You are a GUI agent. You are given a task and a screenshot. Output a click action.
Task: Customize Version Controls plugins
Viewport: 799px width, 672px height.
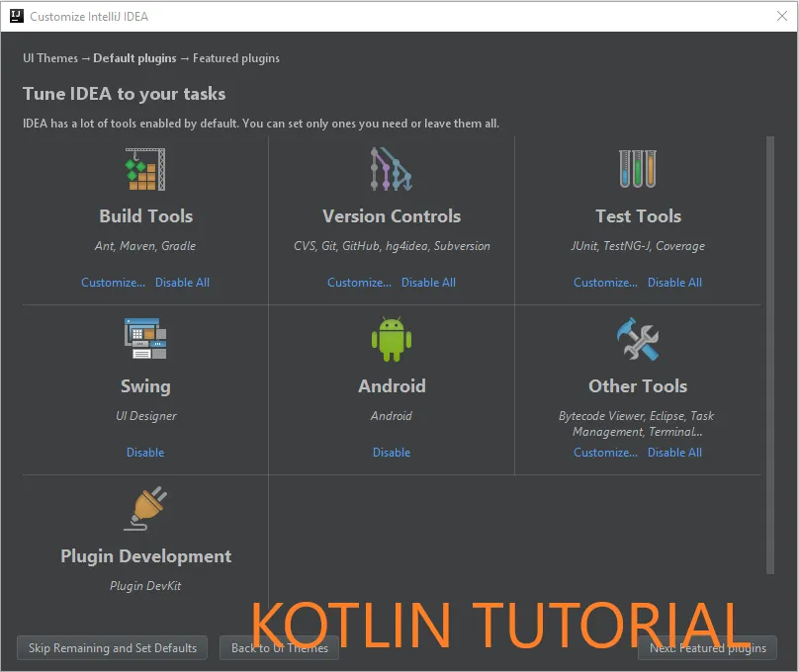coord(359,283)
